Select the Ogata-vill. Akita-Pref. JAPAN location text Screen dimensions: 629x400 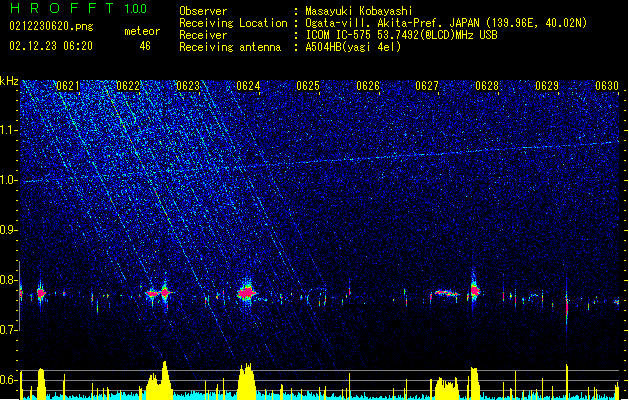pos(446,23)
